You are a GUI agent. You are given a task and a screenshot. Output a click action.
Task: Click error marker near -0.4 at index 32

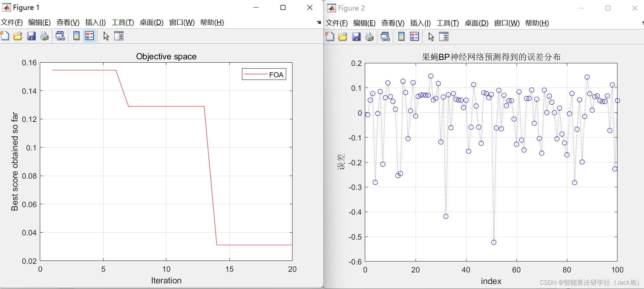pos(446,216)
